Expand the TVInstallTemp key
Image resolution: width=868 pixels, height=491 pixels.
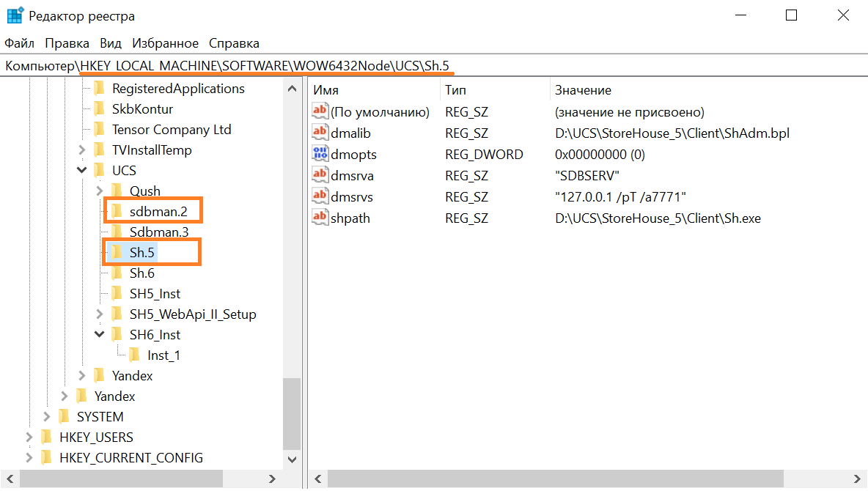[82, 150]
